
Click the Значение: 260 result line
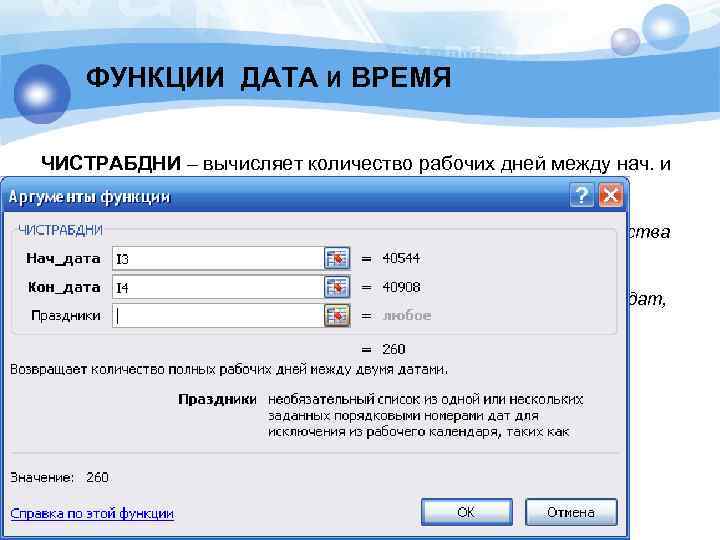point(59,478)
